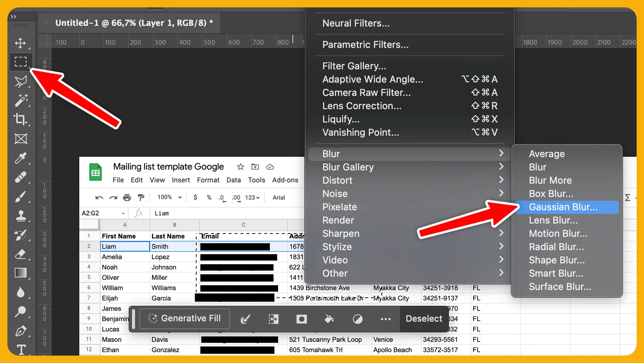Screen dimensions: 644x363
Task: Select the Crop tool
Action: [x=21, y=120]
